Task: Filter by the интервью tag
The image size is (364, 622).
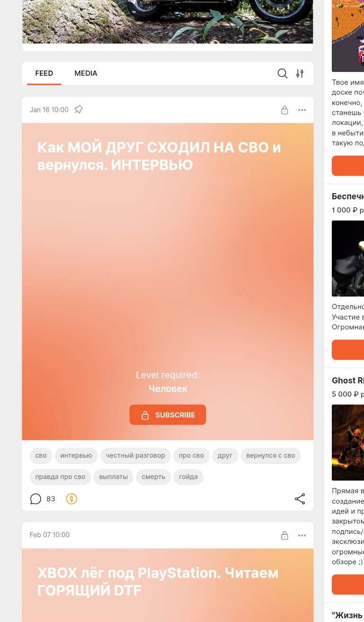Action: (x=76, y=455)
